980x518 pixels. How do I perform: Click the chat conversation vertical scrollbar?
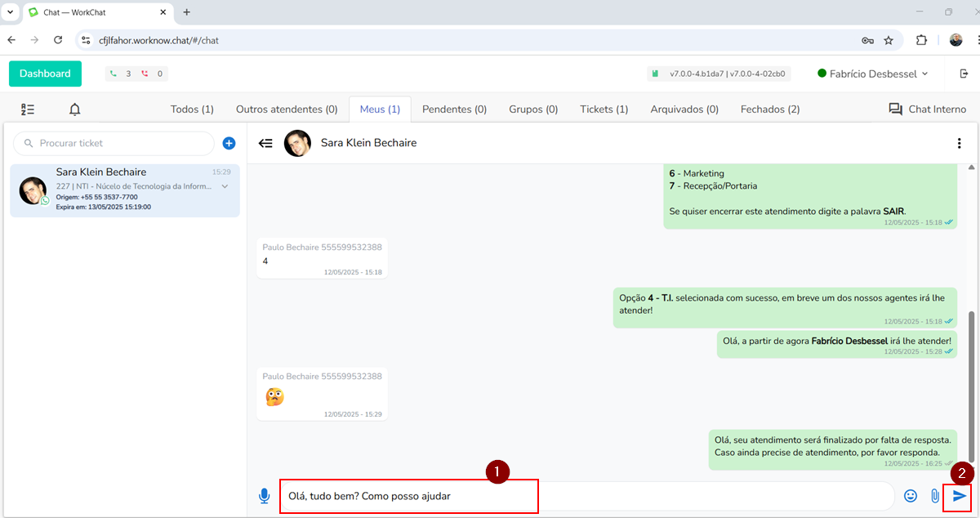(971, 384)
